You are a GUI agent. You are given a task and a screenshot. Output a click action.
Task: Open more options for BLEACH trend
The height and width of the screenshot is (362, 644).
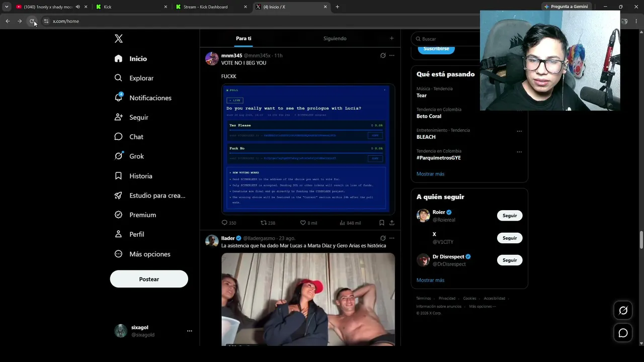tap(519, 131)
